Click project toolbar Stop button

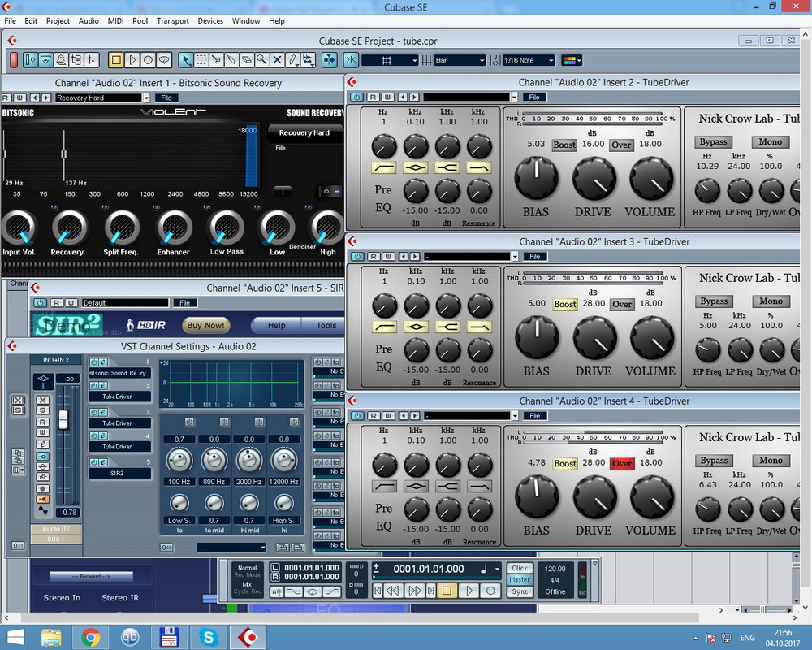(116, 60)
